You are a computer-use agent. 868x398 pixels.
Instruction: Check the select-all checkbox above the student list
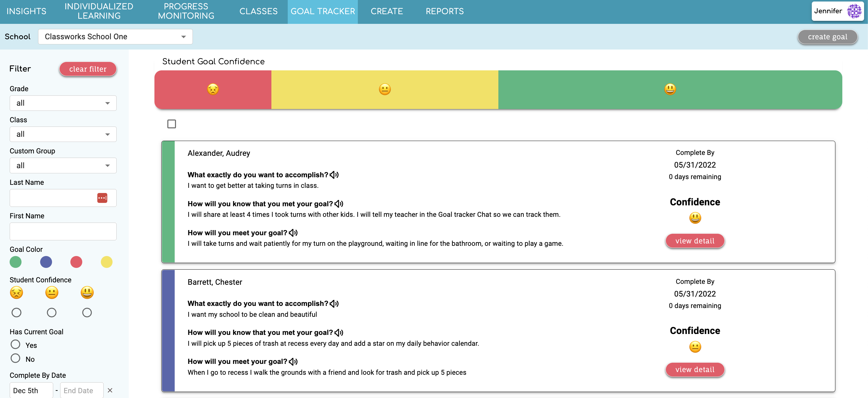click(x=171, y=124)
